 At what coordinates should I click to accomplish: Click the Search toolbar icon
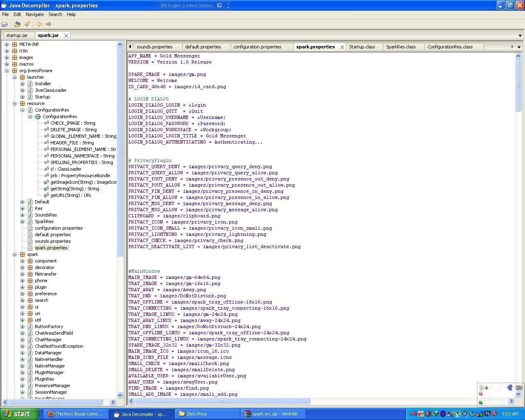click(27, 24)
